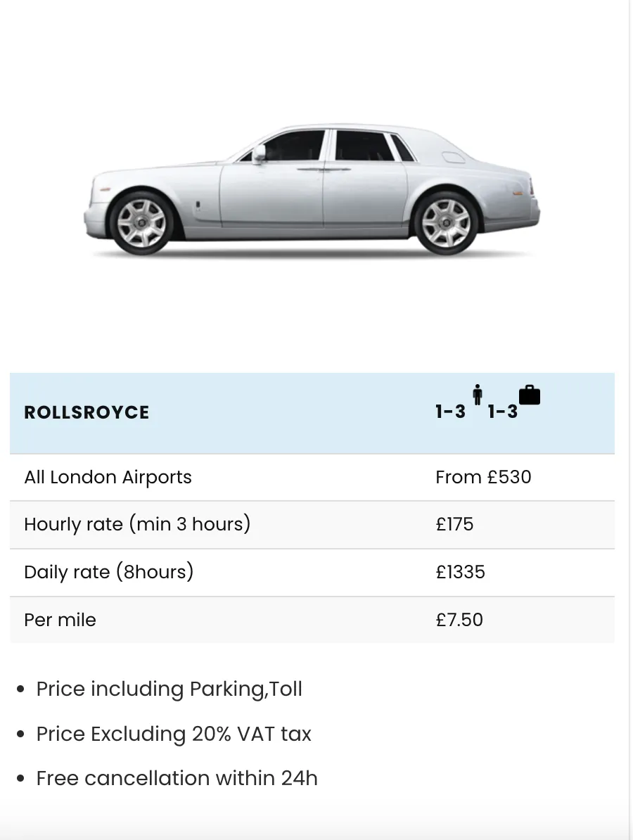Click the Price Excluding 20% VAT tax note
This screenshot has width=633, height=840.
coord(174,734)
